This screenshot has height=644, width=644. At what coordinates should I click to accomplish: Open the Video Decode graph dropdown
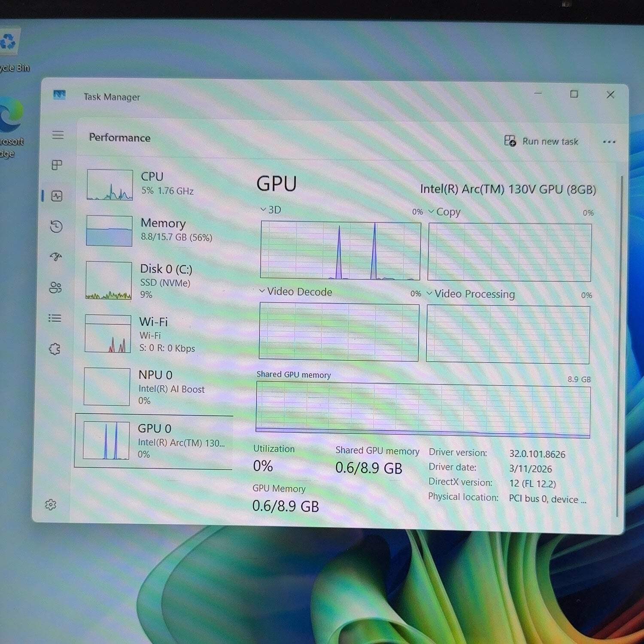point(296,292)
